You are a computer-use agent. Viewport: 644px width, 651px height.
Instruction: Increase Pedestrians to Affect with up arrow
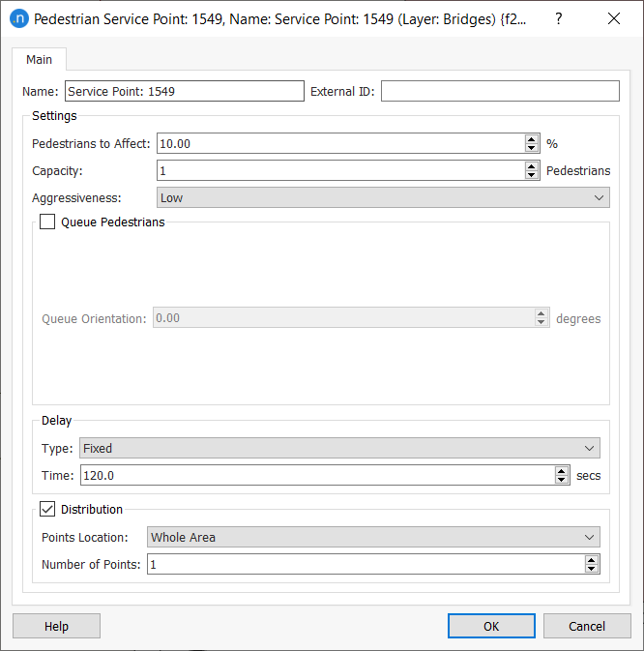531,139
